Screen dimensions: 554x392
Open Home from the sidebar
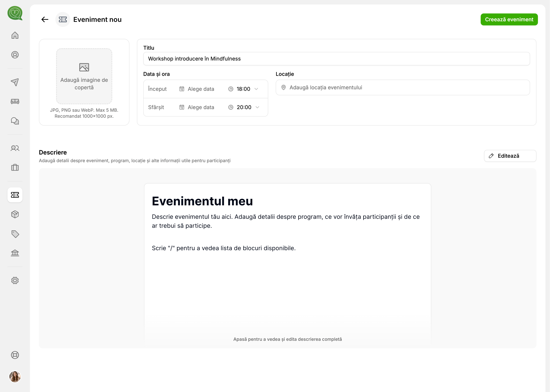point(15,35)
